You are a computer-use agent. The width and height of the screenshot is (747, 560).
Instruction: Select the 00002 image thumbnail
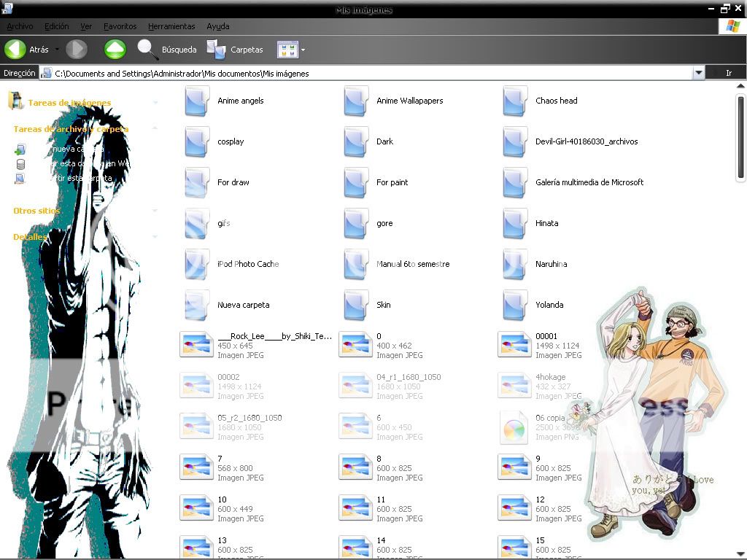196,385
